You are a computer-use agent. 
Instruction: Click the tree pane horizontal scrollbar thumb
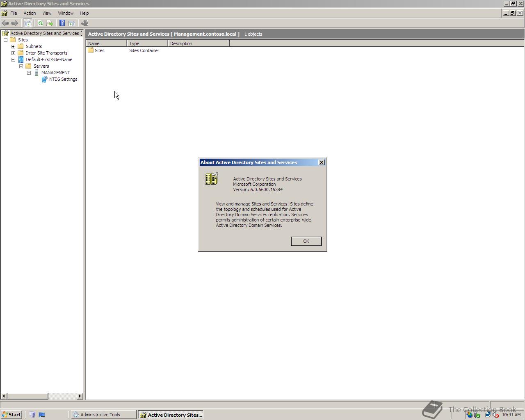28,396
